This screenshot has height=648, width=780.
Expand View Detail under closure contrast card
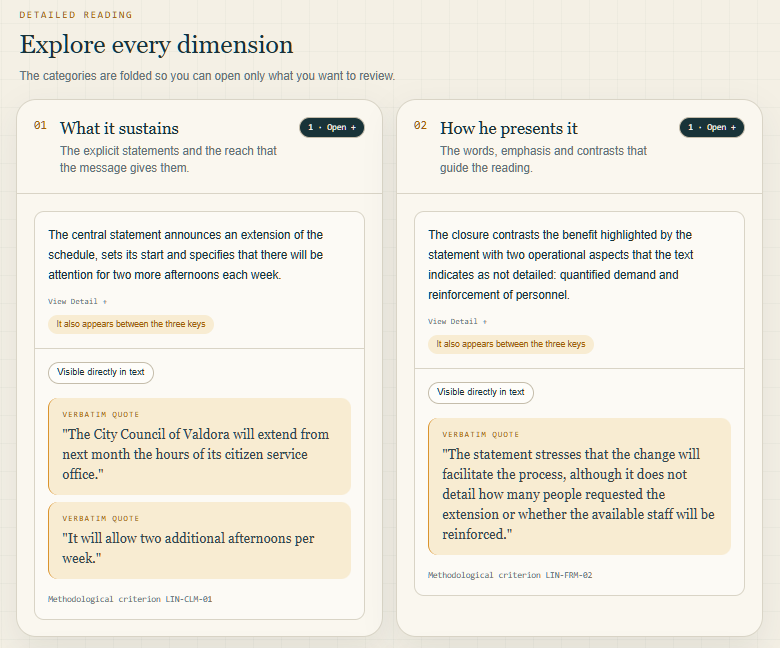[x=458, y=321]
